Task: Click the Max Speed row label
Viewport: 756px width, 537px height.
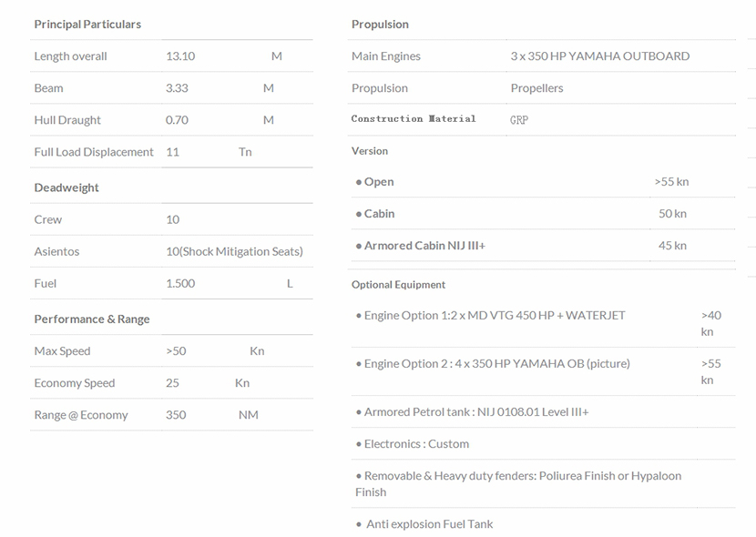Action: point(62,351)
